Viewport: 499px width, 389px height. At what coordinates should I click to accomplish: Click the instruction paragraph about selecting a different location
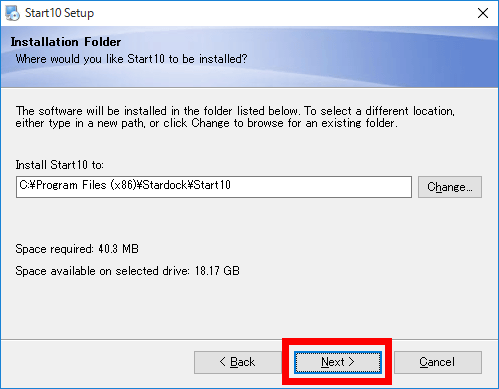(235, 117)
